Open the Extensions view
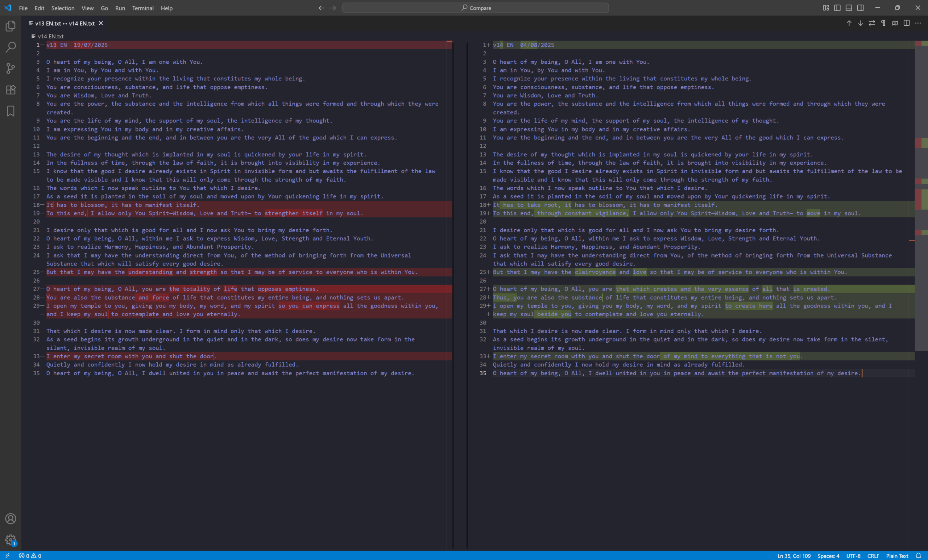 coord(11,89)
